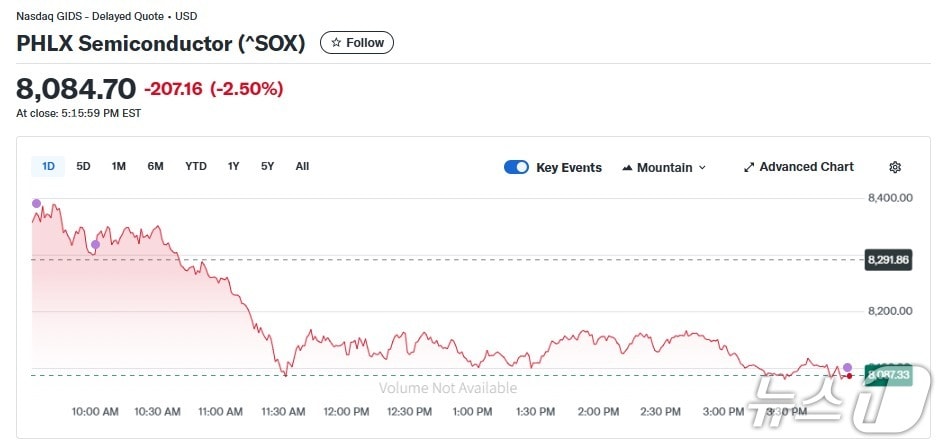Screen dimensions: 945x447
Task: Toggle the Key Events switch off
Action: (x=516, y=167)
